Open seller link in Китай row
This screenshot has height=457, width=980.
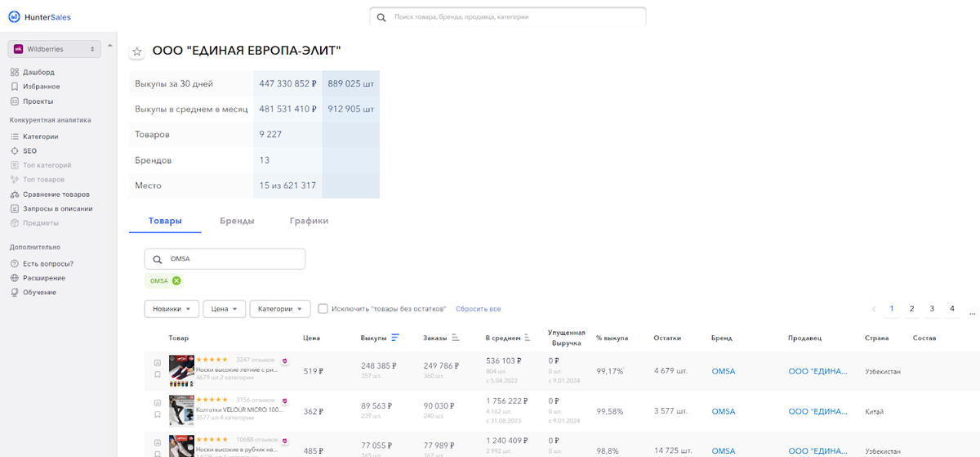click(x=817, y=412)
